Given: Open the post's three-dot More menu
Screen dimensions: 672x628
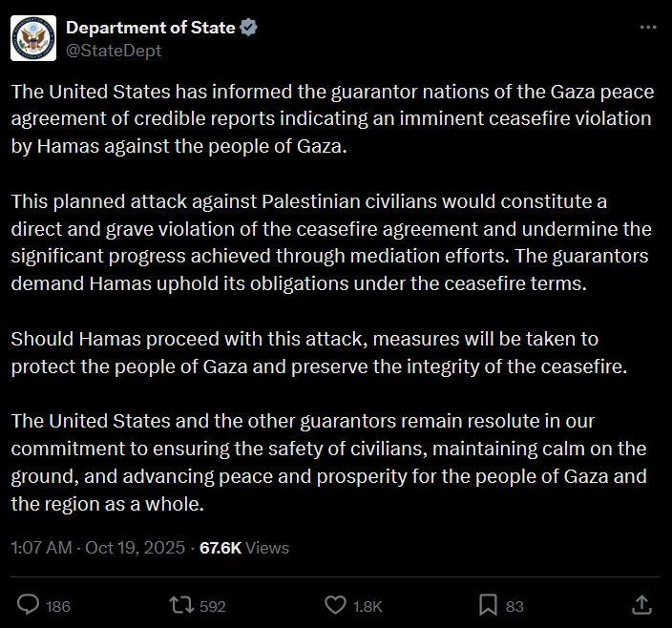Looking at the screenshot, I should click(647, 28).
